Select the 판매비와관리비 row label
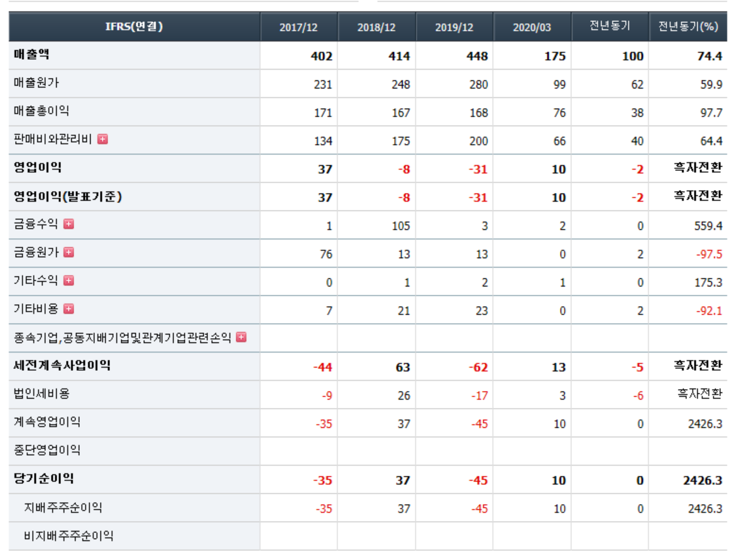The width and height of the screenshot is (741, 560). 52,139
